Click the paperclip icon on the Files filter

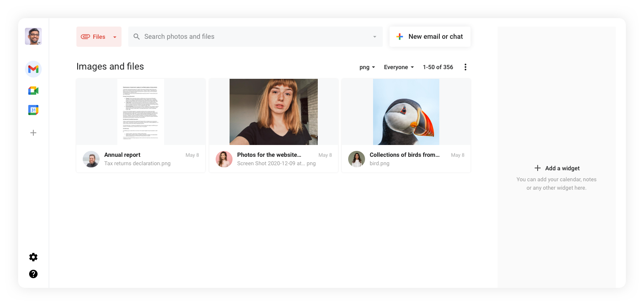[x=86, y=37]
